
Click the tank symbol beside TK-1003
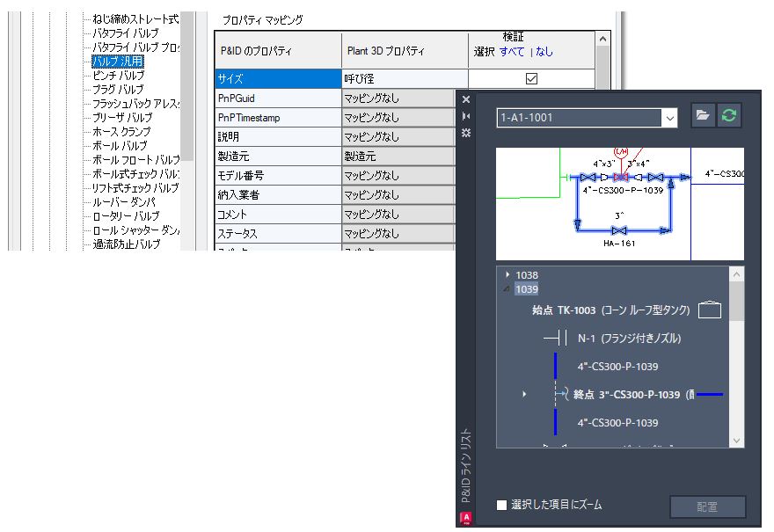pyautogui.click(x=709, y=310)
